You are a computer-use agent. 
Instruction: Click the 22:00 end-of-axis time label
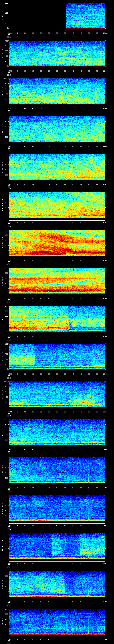click(x=105, y=487)
